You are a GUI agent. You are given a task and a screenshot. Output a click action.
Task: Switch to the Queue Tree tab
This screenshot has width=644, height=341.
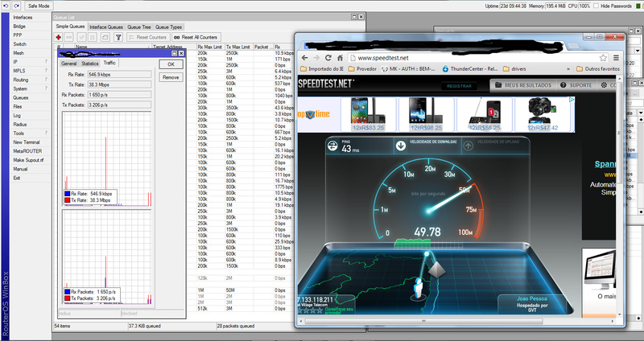pyautogui.click(x=139, y=27)
